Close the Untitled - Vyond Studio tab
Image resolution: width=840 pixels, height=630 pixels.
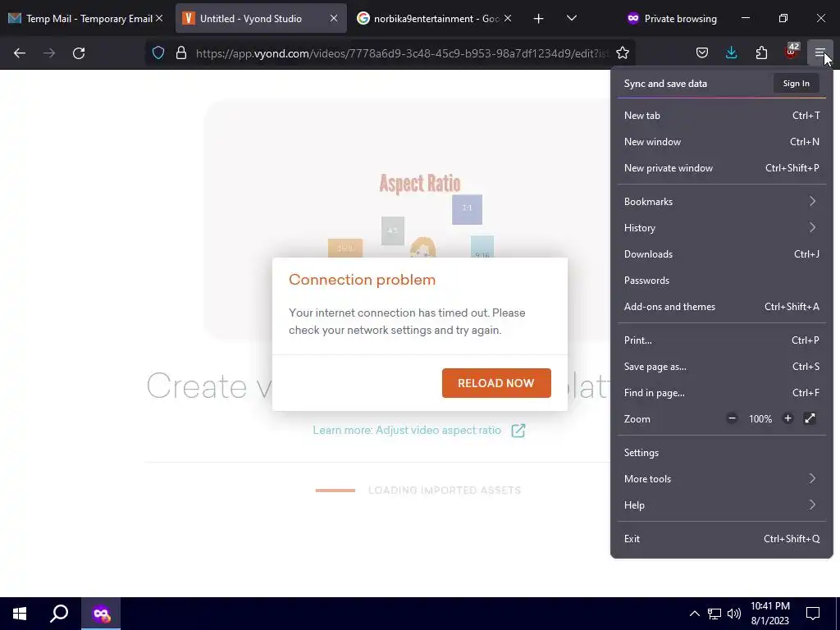click(x=334, y=18)
